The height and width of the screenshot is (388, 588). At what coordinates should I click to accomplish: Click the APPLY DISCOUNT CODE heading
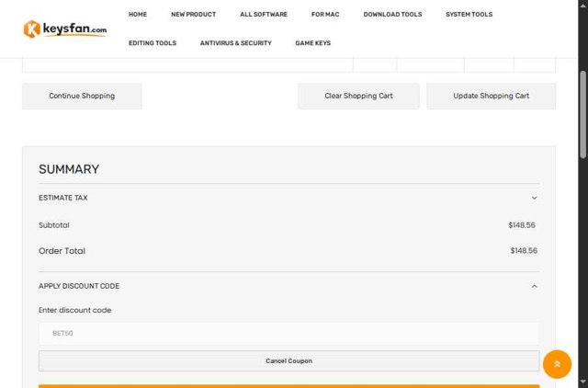tap(79, 286)
